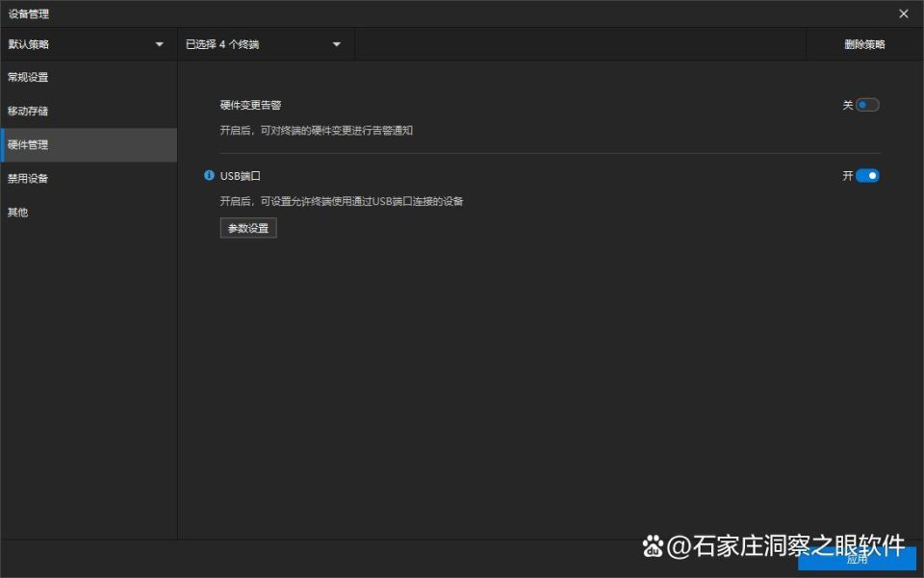The height and width of the screenshot is (578, 924).
Task: Go to 禁用设备 section
Action: click(x=89, y=178)
